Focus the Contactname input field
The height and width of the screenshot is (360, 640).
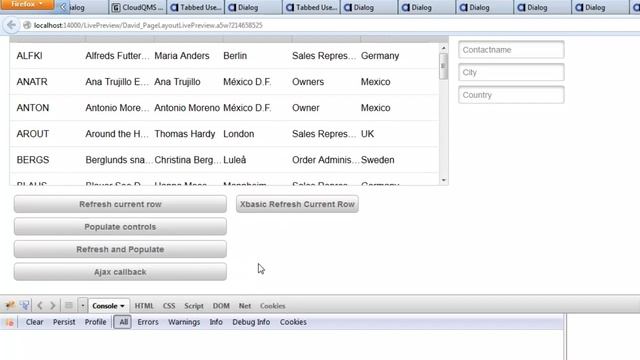coord(511,50)
